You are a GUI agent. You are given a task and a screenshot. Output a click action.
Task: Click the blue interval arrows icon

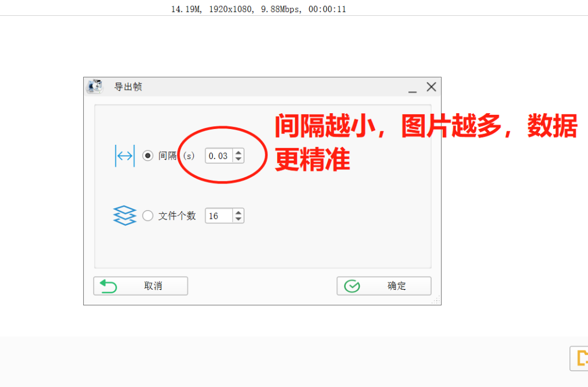[125, 156]
